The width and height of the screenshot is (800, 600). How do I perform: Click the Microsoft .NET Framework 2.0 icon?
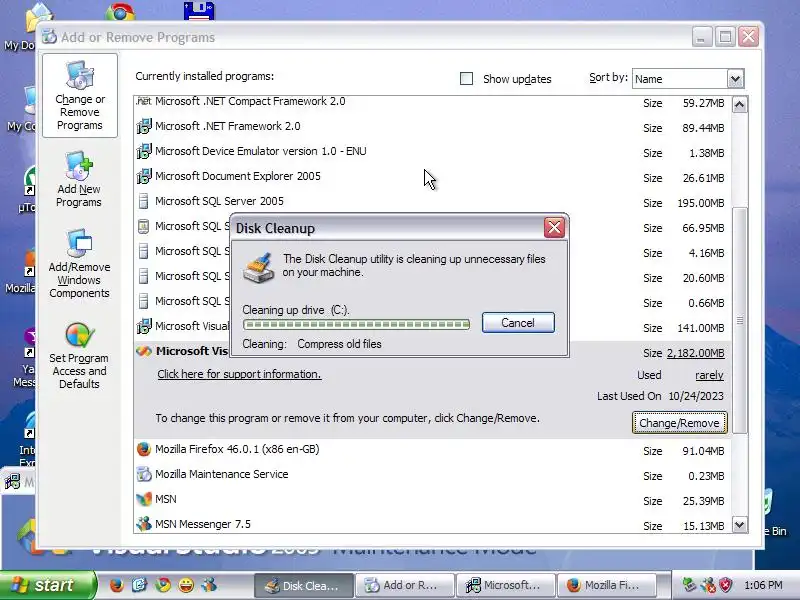coord(144,126)
